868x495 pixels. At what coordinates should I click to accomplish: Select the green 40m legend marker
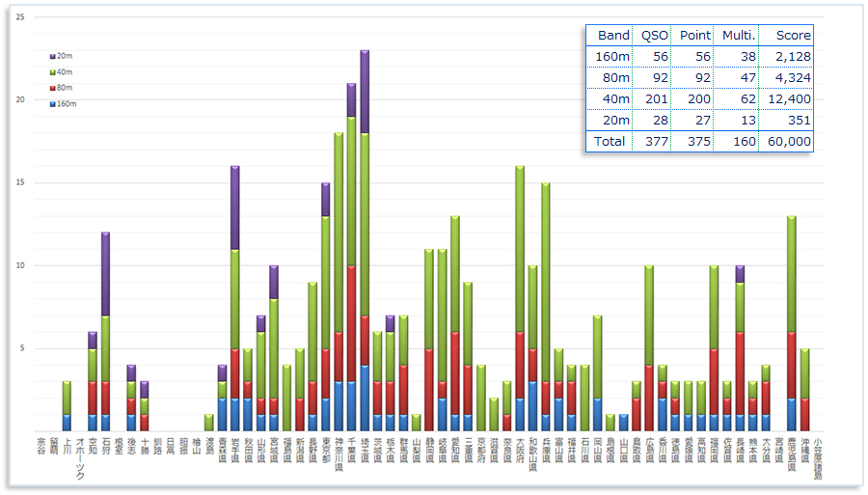point(52,72)
